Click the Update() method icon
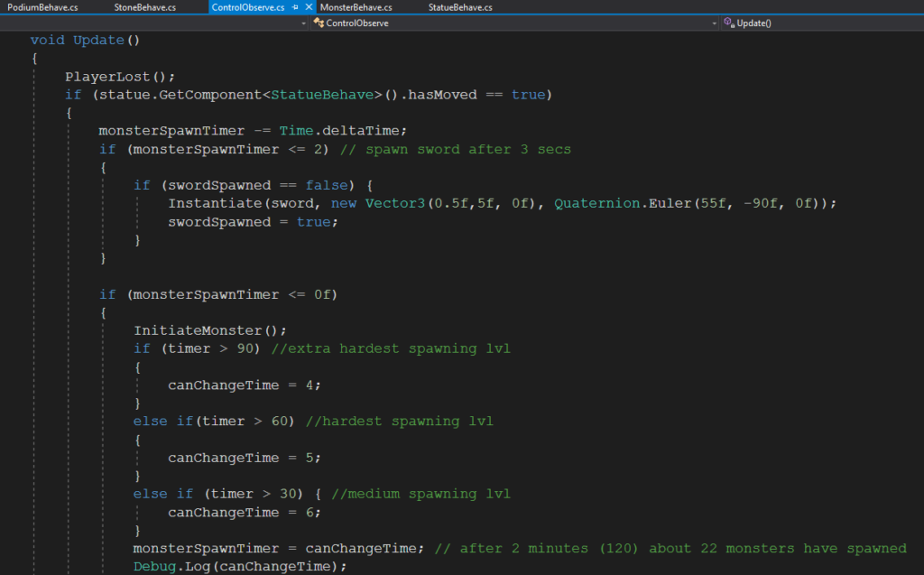The image size is (924, 575). click(x=729, y=23)
